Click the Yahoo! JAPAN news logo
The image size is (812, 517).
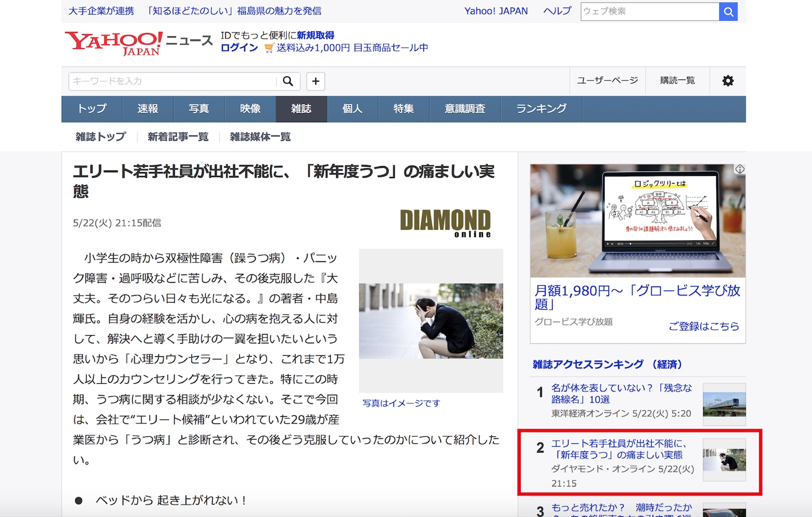(x=139, y=43)
